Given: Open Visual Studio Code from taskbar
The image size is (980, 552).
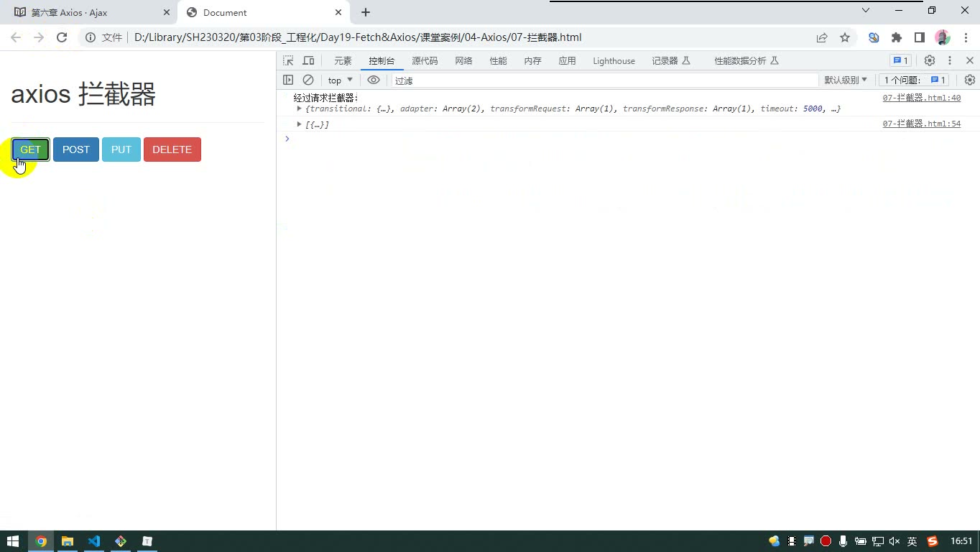Looking at the screenshot, I should click(x=93, y=541).
